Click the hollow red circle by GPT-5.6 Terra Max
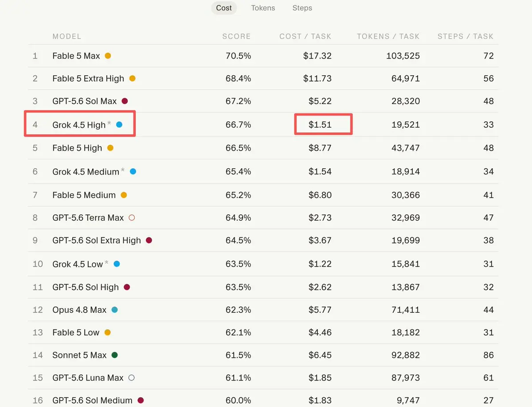Viewport: 532px width, 407px height. 131,217
